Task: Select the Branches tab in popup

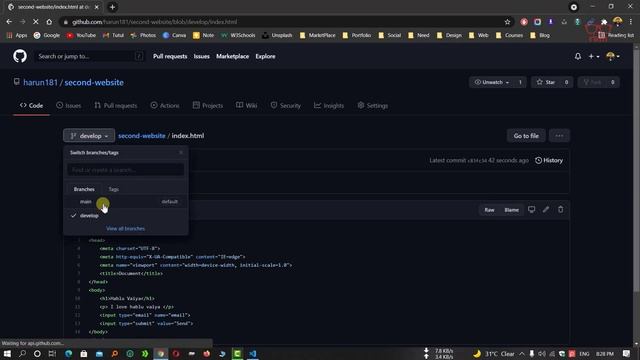Action: [x=84, y=189]
